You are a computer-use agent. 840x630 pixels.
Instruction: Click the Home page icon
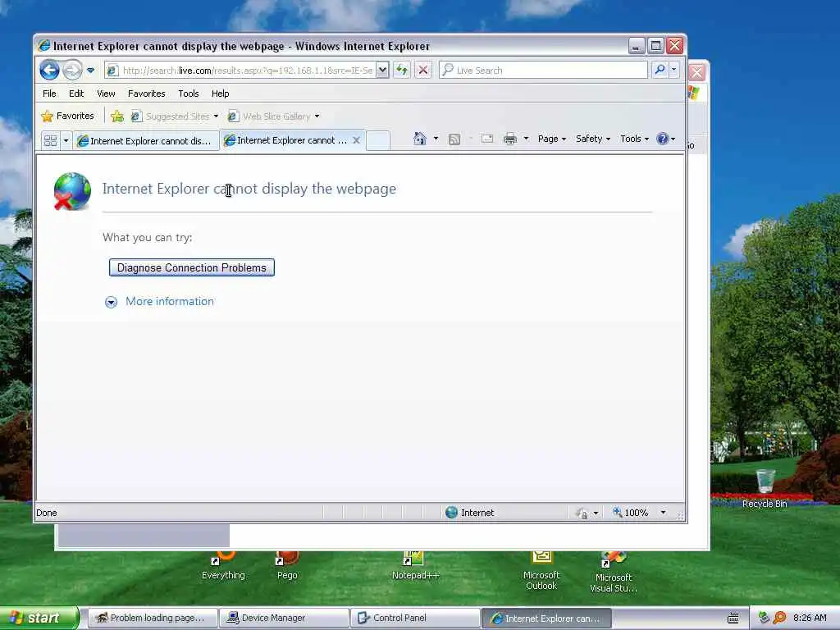(420, 139)
